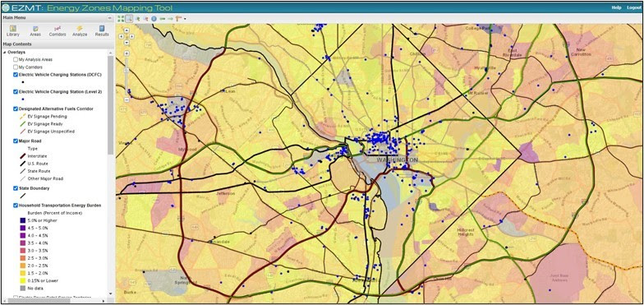Open the Results menu
The width and height of the screenshot is (644, 305).
[x=102, y=31]
